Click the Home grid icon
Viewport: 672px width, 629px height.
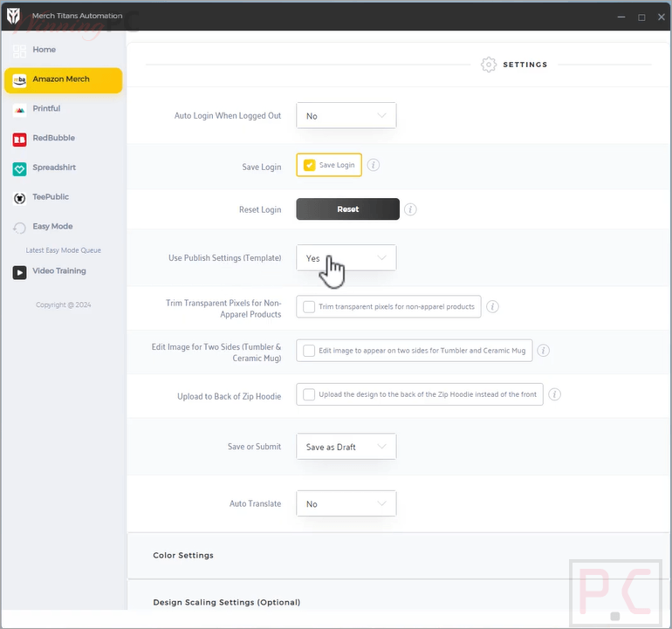coord(19,51)
